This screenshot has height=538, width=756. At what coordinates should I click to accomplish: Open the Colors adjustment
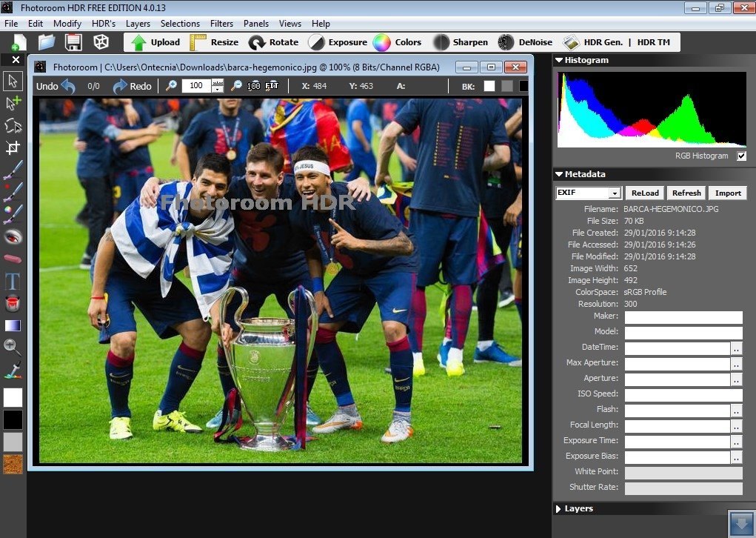398,42
